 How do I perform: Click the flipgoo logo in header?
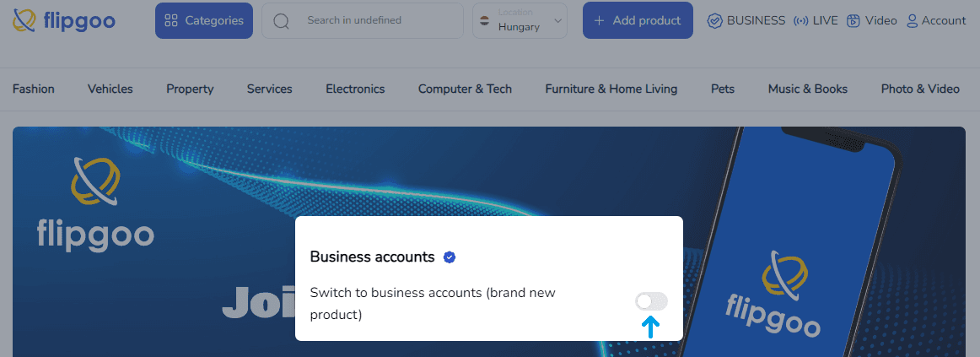(x=64, y=20)
